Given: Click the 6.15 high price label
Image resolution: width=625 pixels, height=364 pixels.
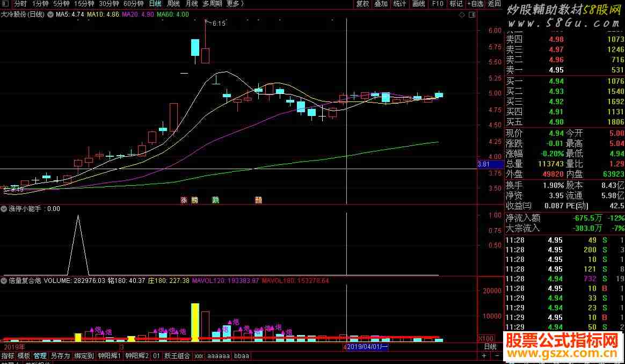Looking at the screenshot, I should tap(219, 24).
